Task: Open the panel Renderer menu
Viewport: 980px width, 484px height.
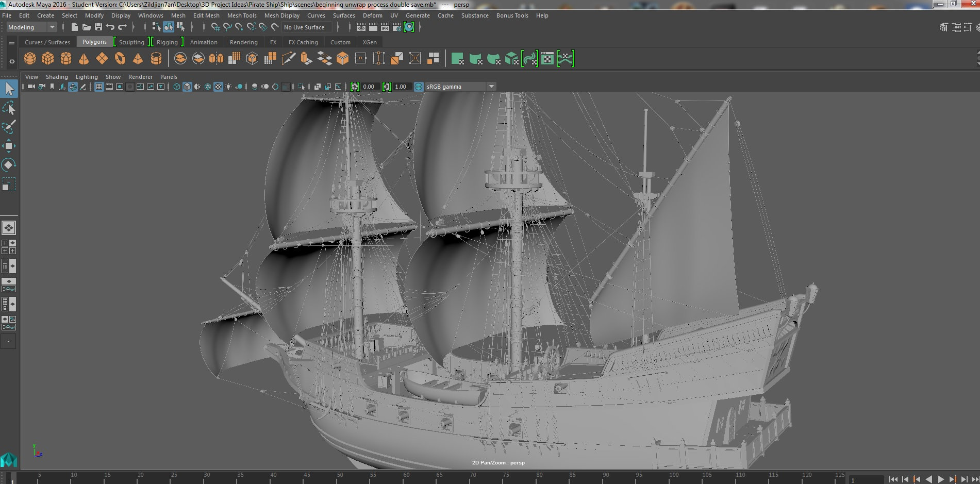Action: click(140, 77)
